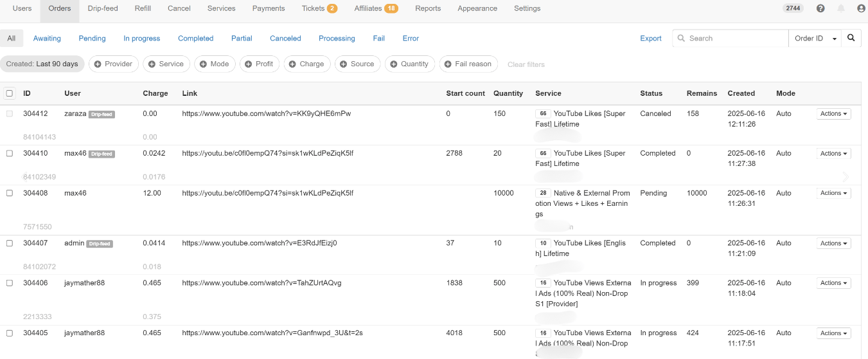
Task: Add the Fail reason filter
Action: 468,64
